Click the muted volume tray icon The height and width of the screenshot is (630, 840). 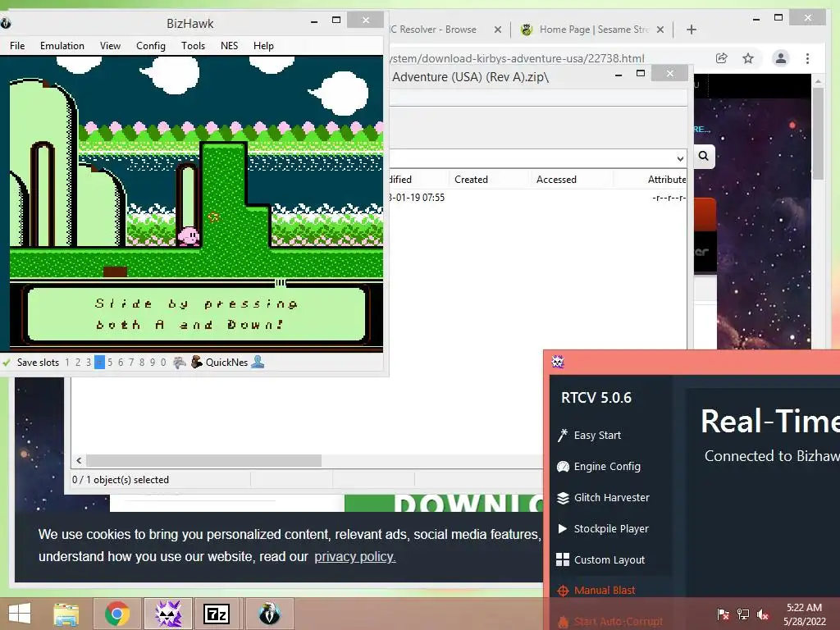[x=762, y=614]
